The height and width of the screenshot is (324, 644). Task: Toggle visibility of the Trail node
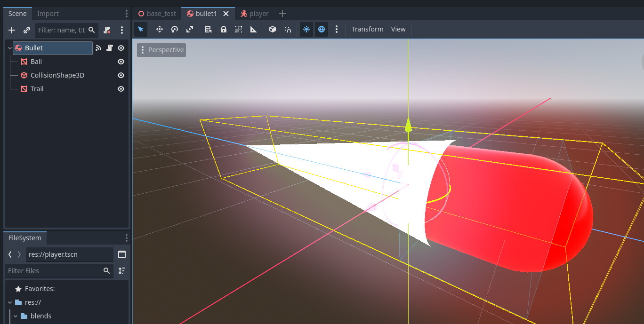click(121, 88)
